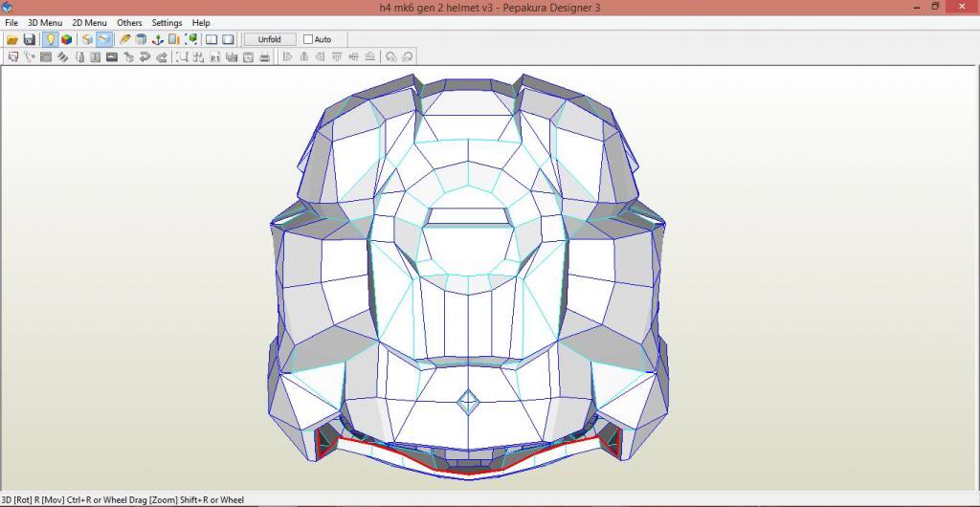Click the green cube fit-to-view icon
The width and height of the screenshot is (980, 507).
point(191,39)
